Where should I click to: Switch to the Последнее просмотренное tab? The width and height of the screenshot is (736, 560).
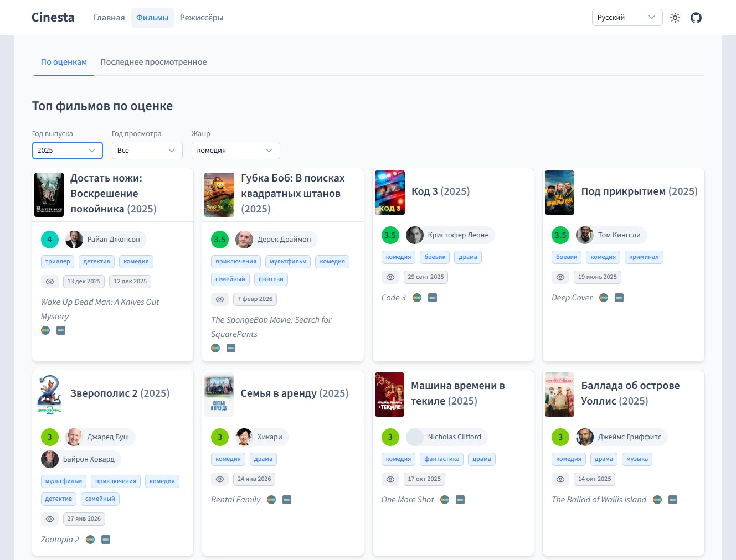pyautogui.click(x=153, y=62)
